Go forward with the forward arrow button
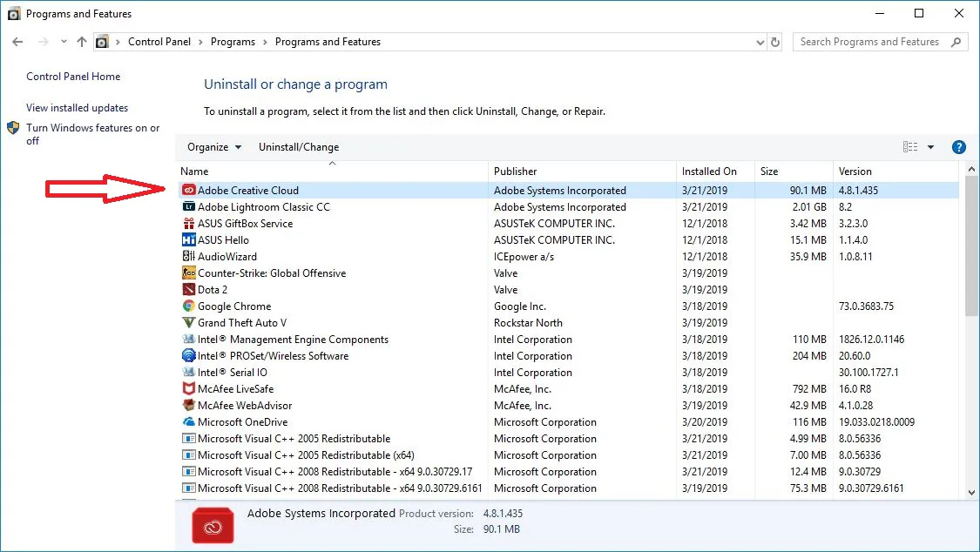This screenshot has width=980, height=552. point(44,42)
